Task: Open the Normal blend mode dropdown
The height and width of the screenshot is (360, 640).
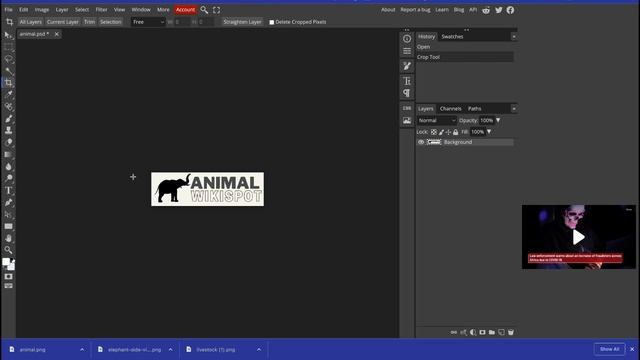Action: [436, 120]
